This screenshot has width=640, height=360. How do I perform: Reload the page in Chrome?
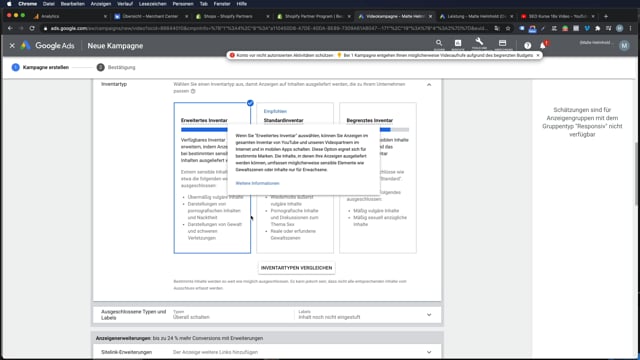pyautogui.click(x=32, y=28)
